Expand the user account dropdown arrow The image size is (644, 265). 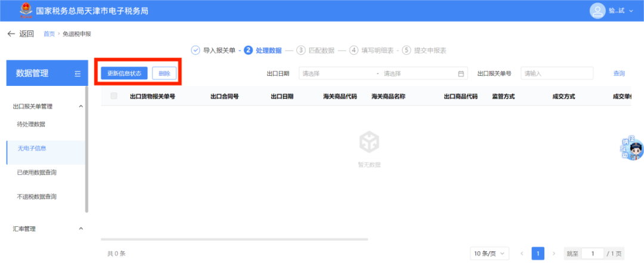click(x=631, y=11)
